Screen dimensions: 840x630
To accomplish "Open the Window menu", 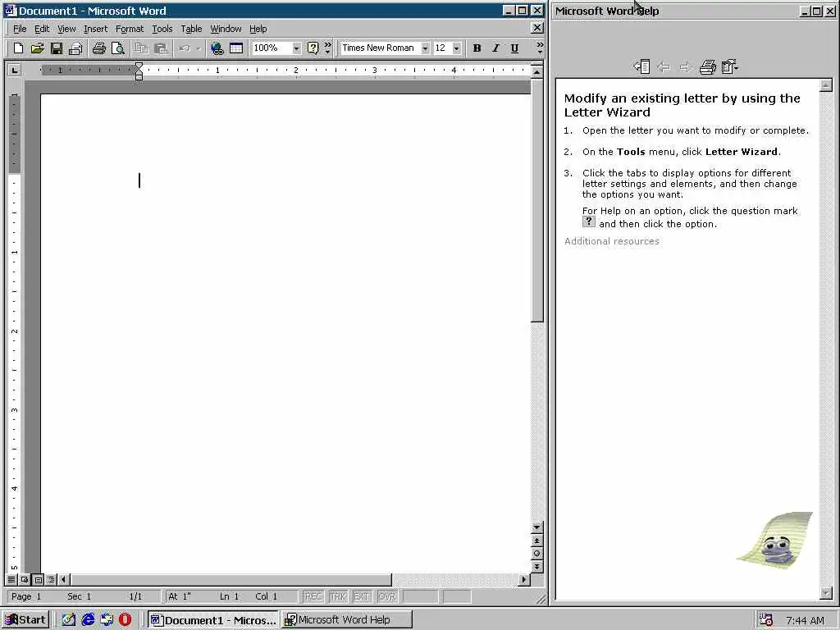I will coord(226,29).
